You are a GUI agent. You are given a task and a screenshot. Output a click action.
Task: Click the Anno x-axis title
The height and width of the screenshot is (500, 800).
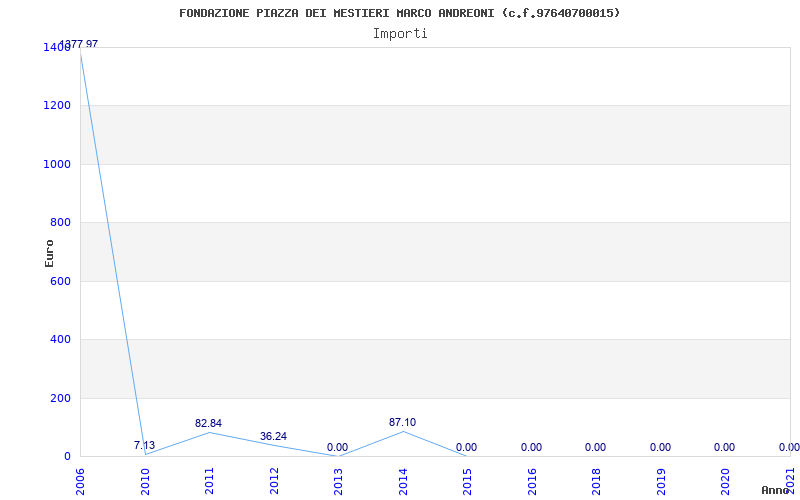pos(775,490)
